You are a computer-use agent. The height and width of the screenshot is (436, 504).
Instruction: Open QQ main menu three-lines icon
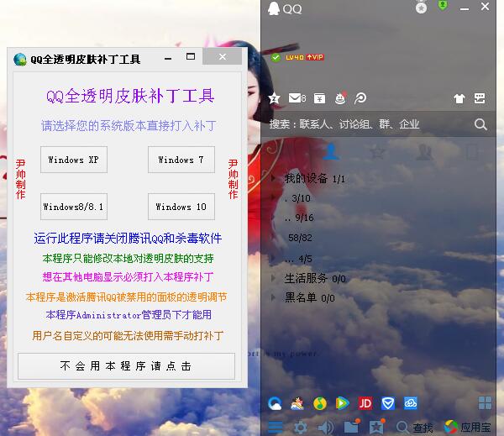click(276, 428)
